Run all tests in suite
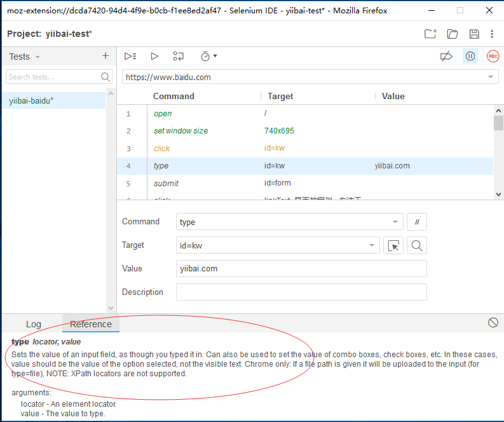This screenshot has height=422, width=504. [130, 57]
